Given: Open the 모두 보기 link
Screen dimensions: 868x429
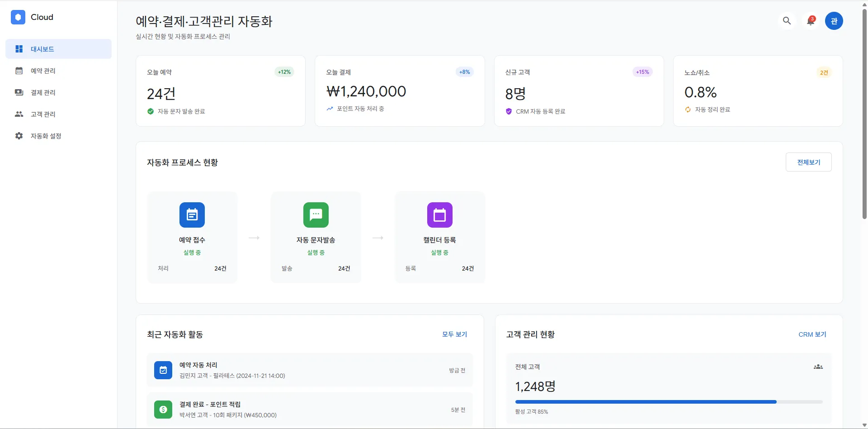Looking at the screenshot, I should 454,334.
